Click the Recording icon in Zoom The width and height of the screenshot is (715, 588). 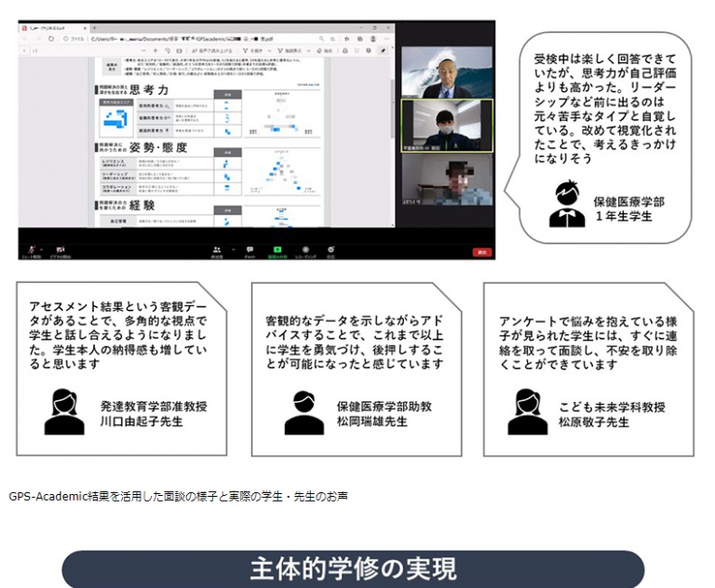coord(305,249)
